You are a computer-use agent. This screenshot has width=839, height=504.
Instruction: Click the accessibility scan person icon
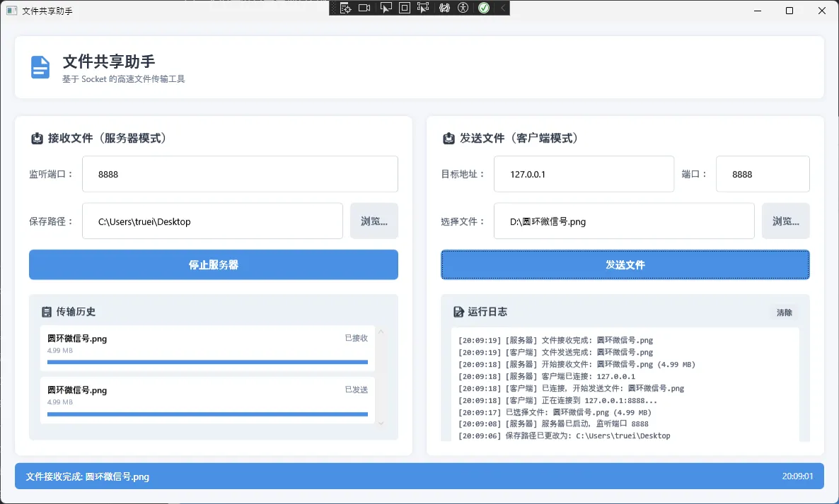(x=463, y=8)
